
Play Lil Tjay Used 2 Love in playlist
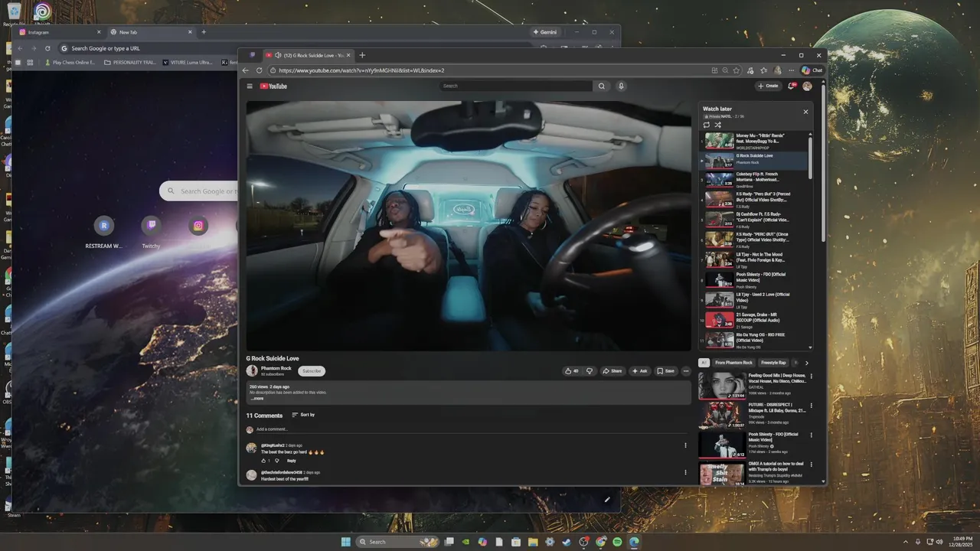click(754, 300)
